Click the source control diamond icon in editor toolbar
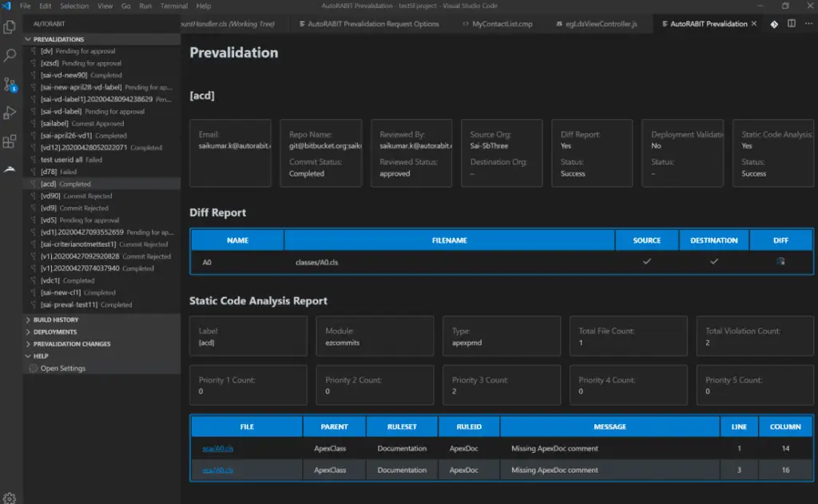 tap(774, 24)
